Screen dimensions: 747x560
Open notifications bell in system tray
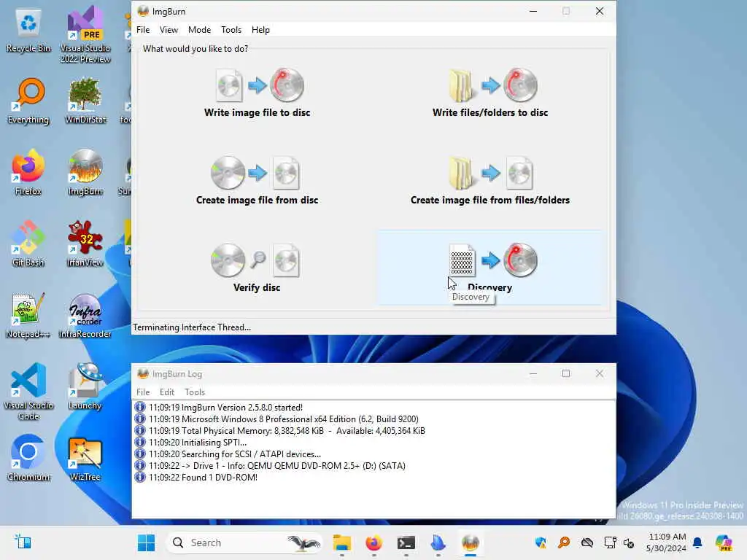[x=697, y=542]
